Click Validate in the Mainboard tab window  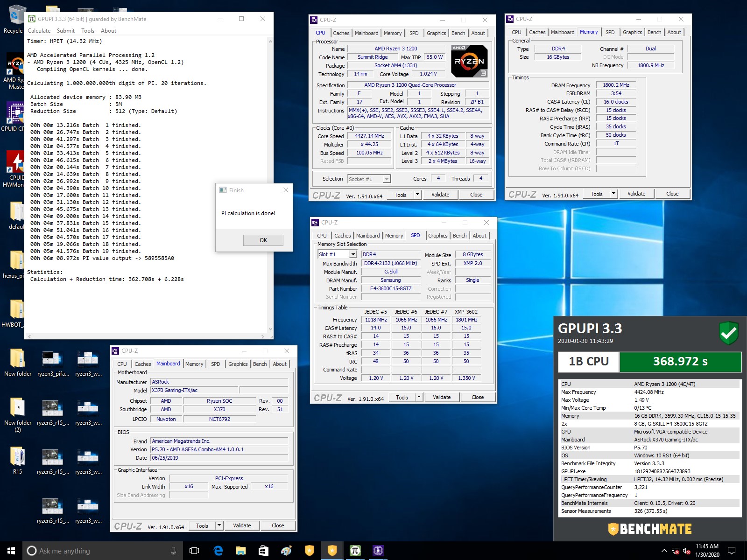click(x=242, y=525)
